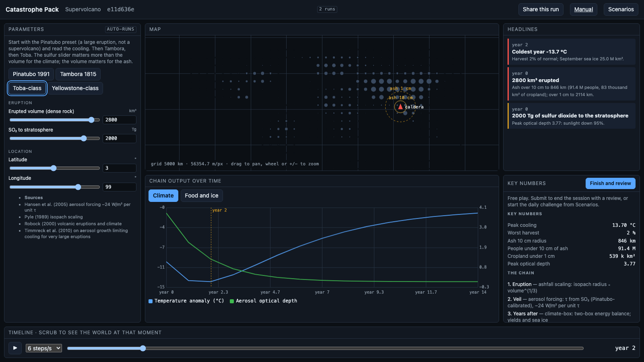The image size is (644, 362).
Task: Click the Erupted volume slider handle
Action: coord(91,120)
